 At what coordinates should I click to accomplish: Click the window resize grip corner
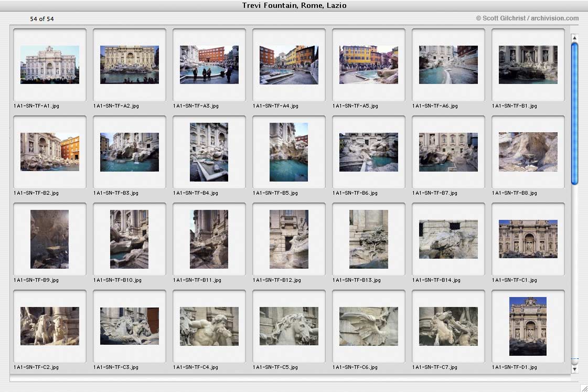583,388
